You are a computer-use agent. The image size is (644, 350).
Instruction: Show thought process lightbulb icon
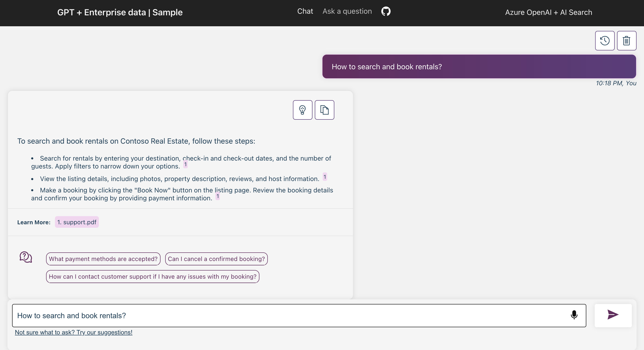click(302, 110)
